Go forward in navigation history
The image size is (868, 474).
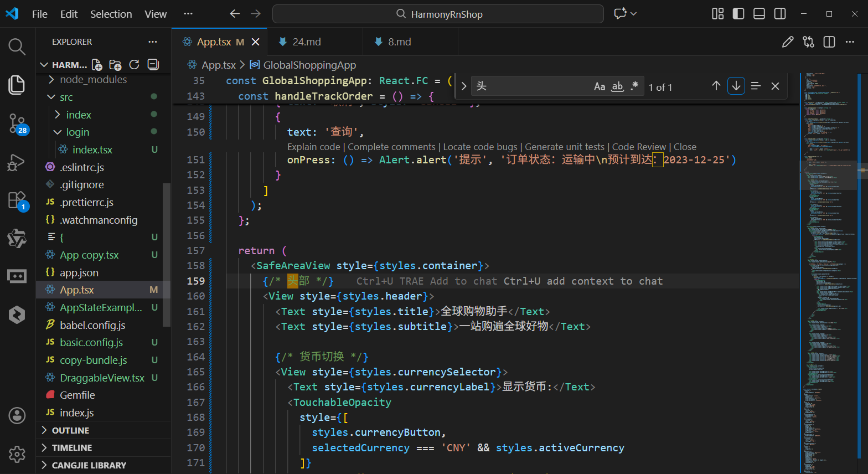256,14
